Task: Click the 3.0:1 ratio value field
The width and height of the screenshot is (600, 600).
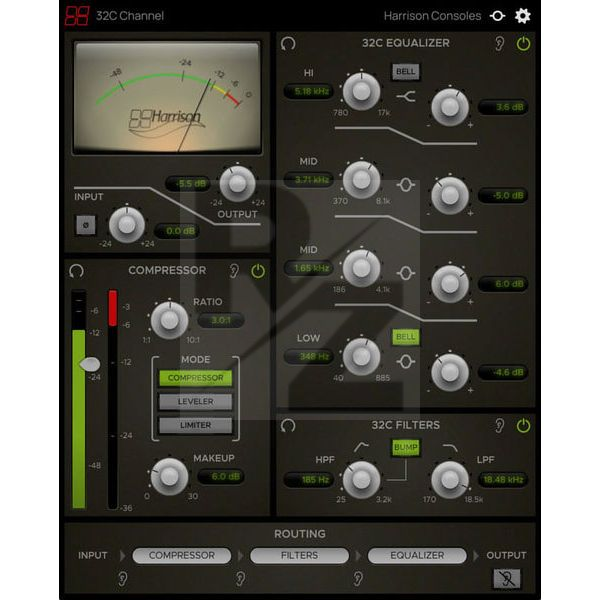Action: pyautogui.click(x=221, y=320)
